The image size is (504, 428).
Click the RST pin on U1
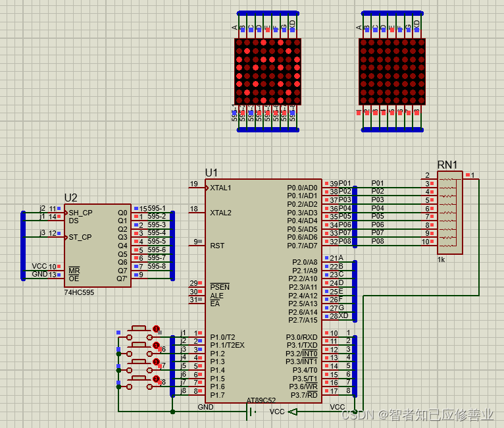tap(217, 246)
